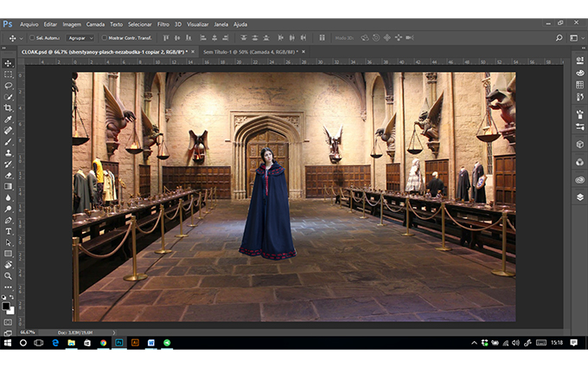Click the zoom percentage field 66,67%
This screenshot has height=368, width=588.
(28, 332)
